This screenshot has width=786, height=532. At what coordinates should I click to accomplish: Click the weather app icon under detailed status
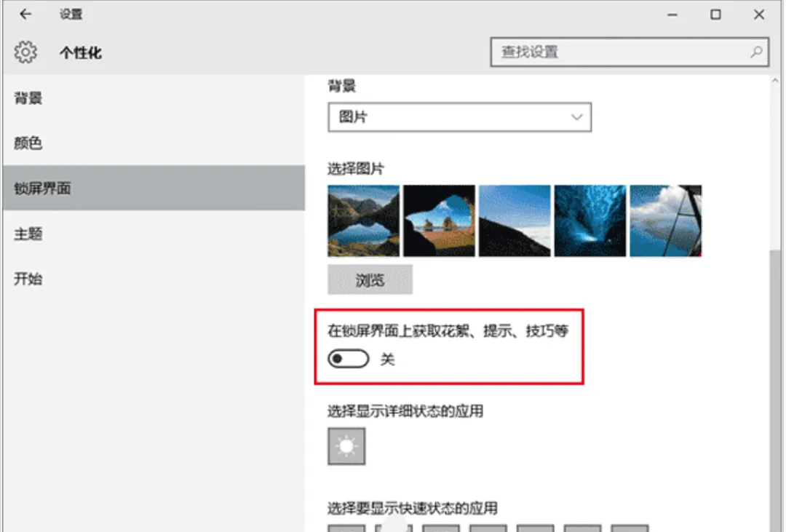tap(346, 445)
